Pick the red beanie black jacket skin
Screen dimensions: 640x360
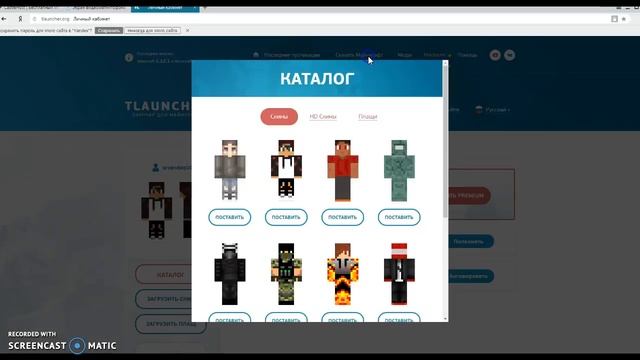(399, 274)
